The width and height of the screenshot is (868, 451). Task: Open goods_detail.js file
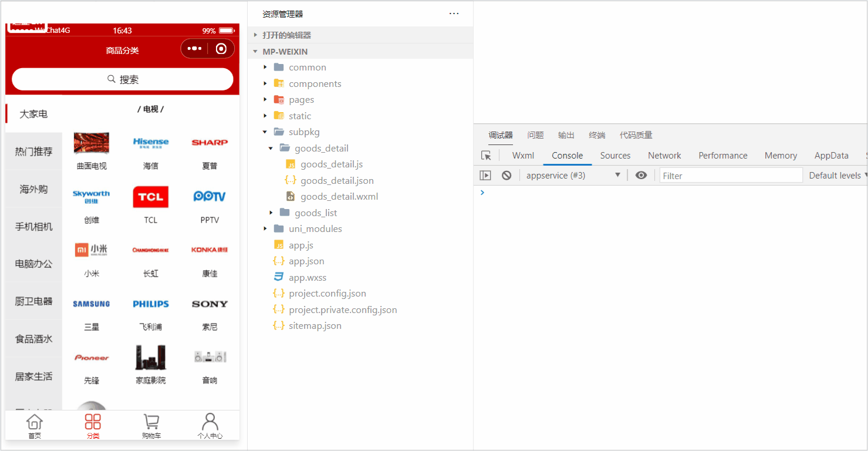pos(332,164)
